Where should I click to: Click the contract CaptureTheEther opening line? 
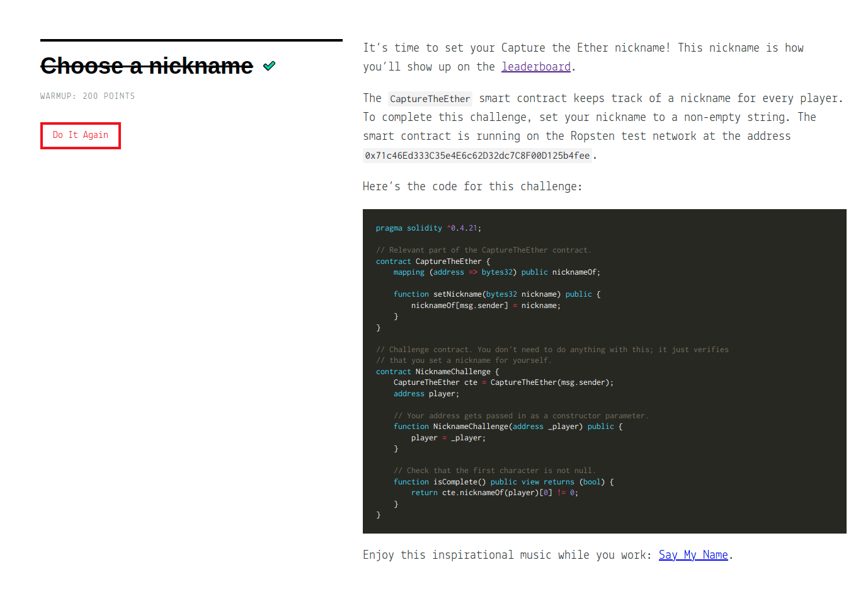(433, 261)
